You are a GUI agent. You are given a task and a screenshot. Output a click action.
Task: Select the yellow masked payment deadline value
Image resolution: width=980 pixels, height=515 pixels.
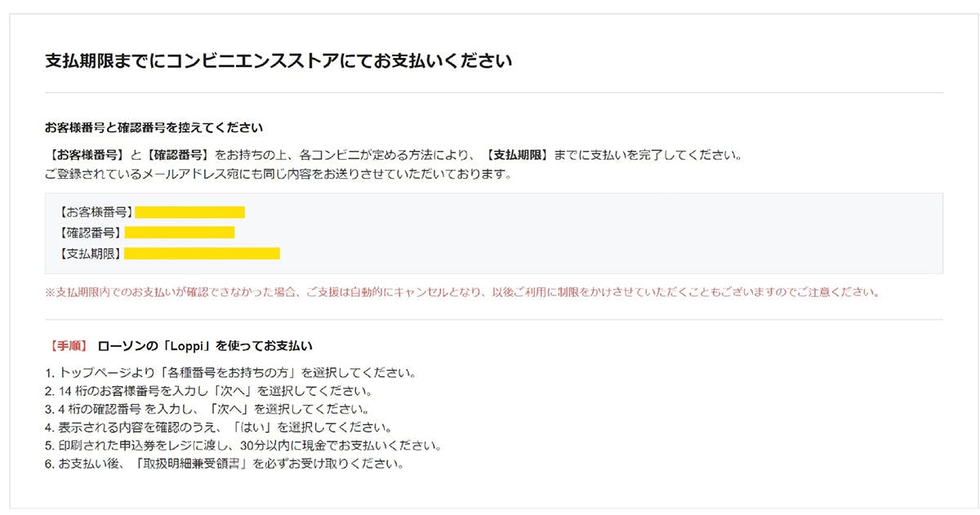202,253
